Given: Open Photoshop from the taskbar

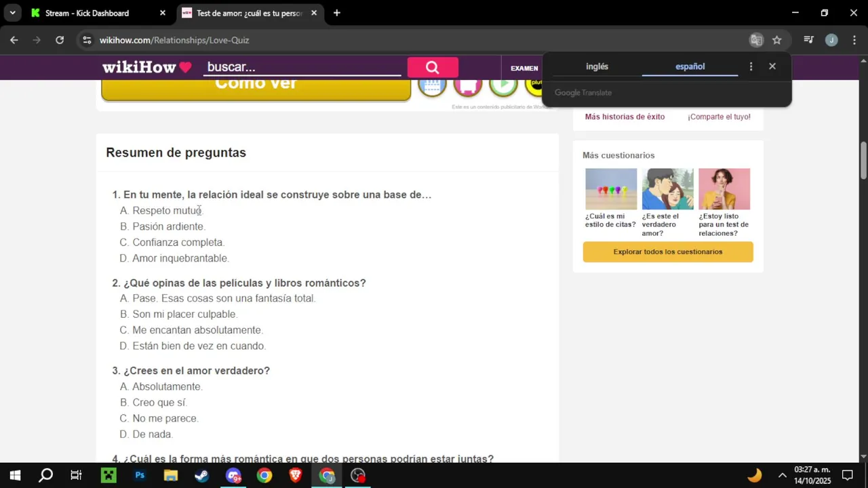Looking at the screenshot, I should coord(140,475).
